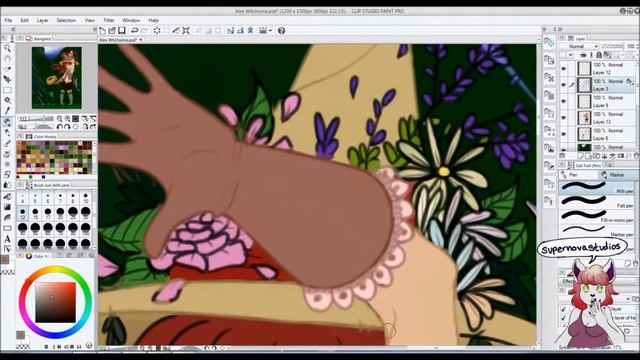This screenshot has width=640, height=360.
Task: Toggle Snap to special ruler in command bar
Action: [240, 31]
